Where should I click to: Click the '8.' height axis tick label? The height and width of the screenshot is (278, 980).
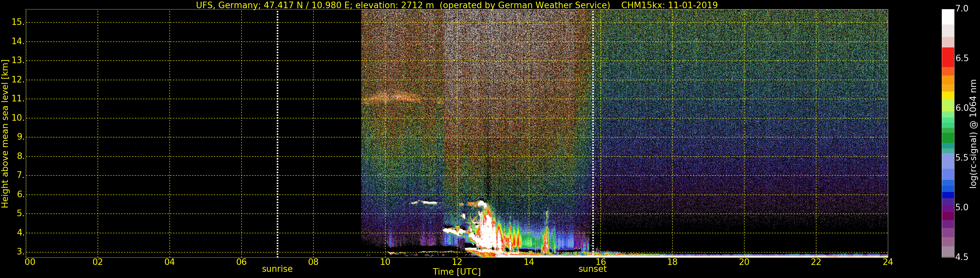(x=20, y=156)
